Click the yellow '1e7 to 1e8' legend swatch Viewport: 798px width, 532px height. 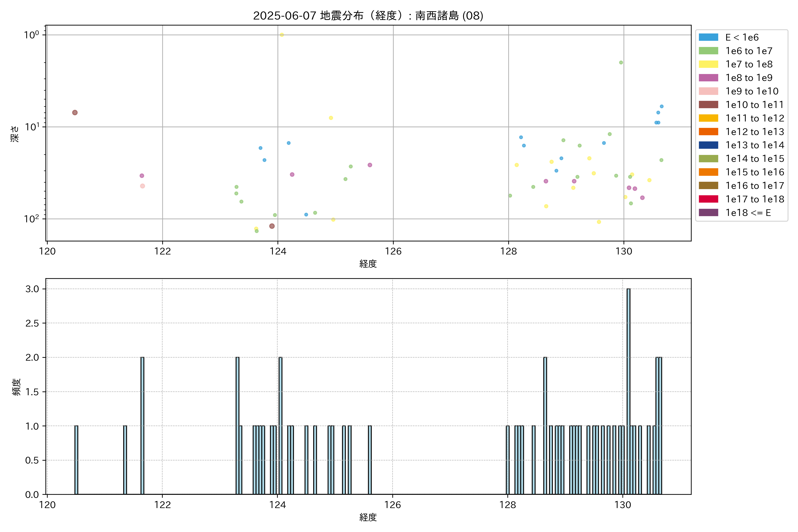(x=708, y=64)
